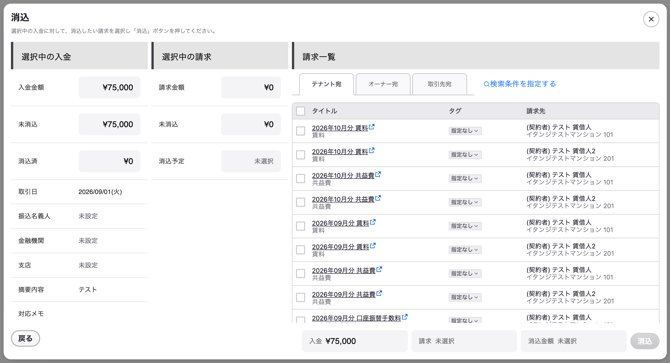
Task: Open 指定なし tag dropdown for 10月分 共益費 room 101
Action: [x=465, y=179]
